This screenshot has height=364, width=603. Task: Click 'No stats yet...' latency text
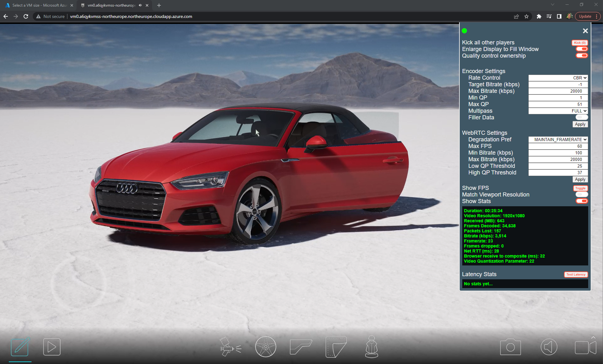click(x=478, y=284)
